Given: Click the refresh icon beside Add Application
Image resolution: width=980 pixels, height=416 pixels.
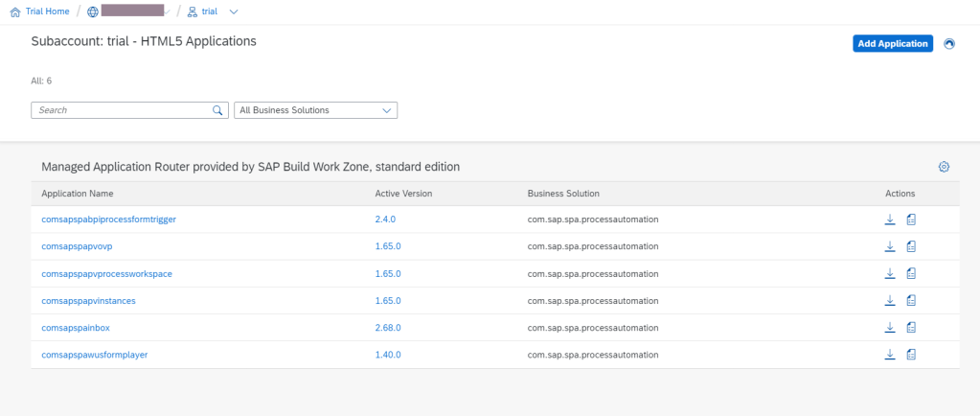Looking at the screenshot, I should (x=949, y=44).
